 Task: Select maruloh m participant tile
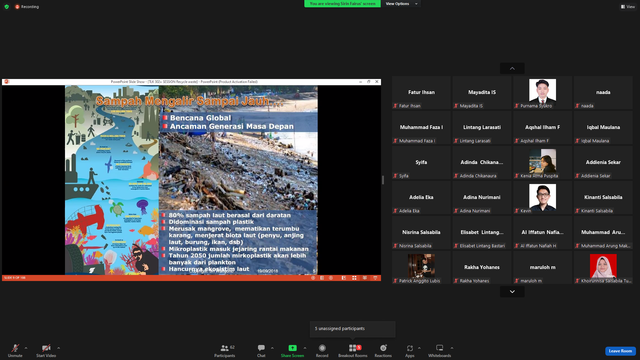click(x=542, y=268)
